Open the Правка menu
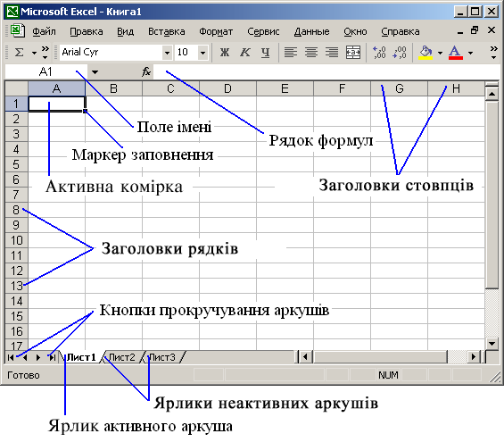Image resolution: width=504 pixels, height=442 pixels. [87, 31]
